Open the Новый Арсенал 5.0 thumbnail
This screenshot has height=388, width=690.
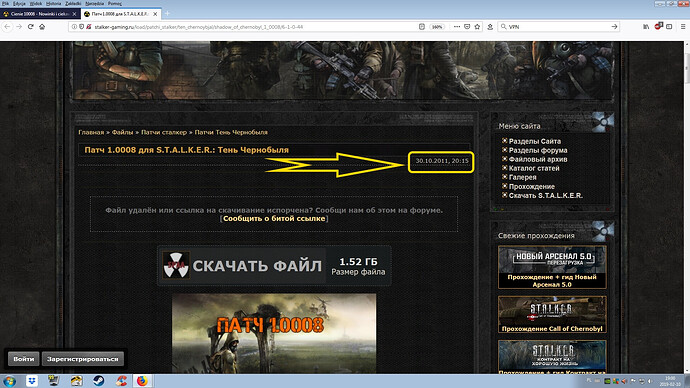552,267
